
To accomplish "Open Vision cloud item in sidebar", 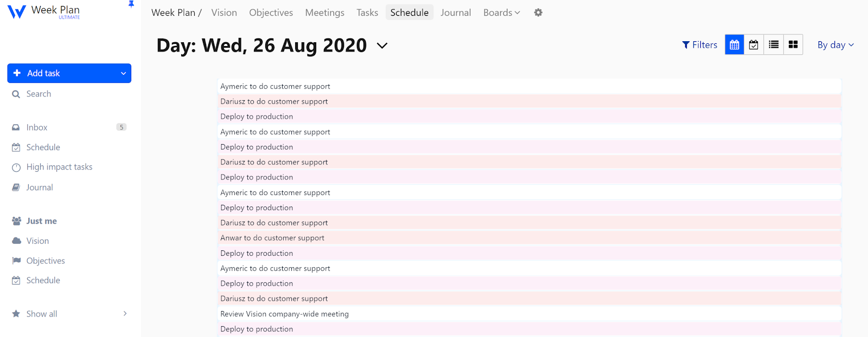I will (37, 241).
